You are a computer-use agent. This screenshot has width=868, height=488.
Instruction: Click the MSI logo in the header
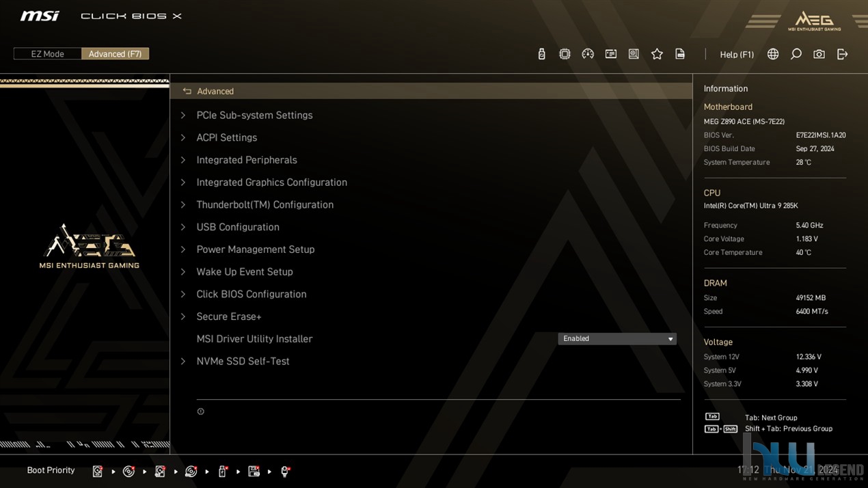coord(40,16)
